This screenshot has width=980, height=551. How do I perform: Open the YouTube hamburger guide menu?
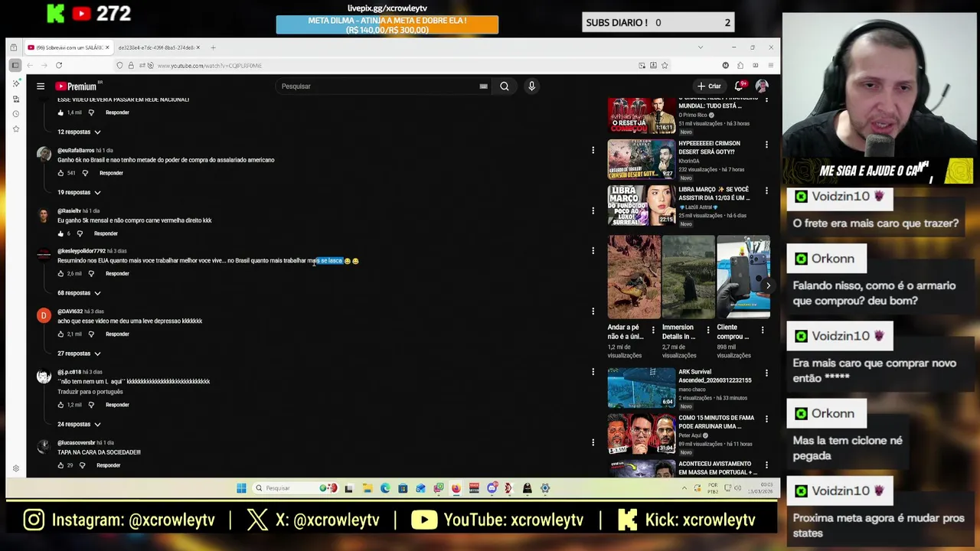[41, 86]
